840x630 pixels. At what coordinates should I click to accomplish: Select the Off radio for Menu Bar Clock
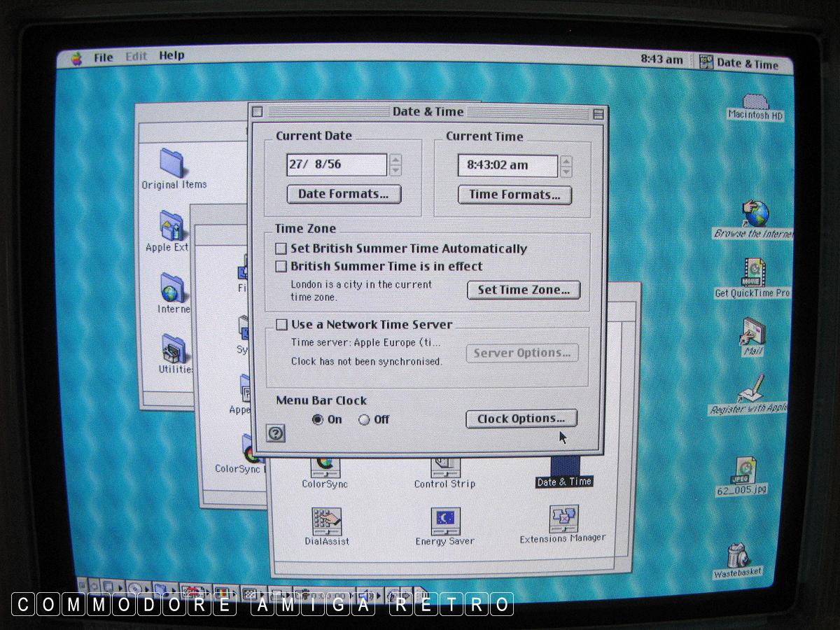pos(364,420)
